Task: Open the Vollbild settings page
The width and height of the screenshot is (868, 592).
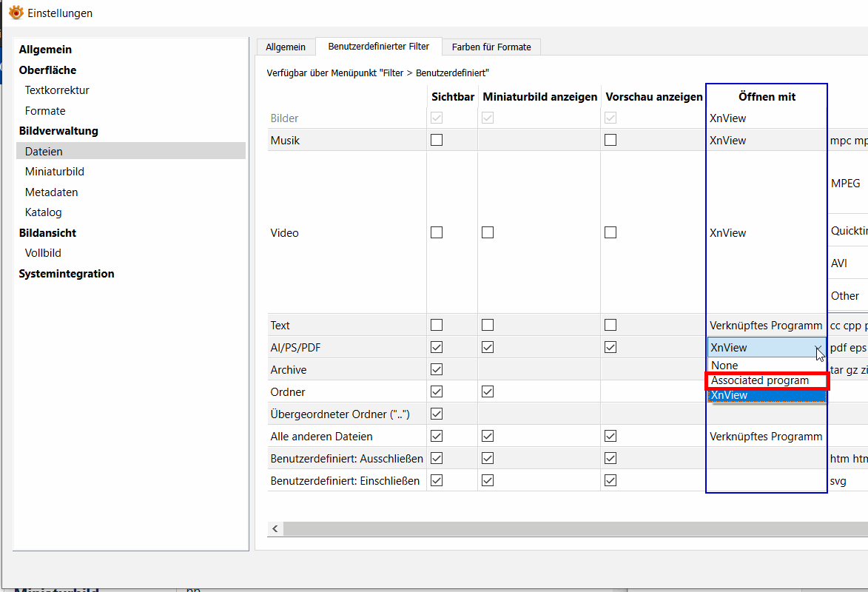Action: pos(43,253)
